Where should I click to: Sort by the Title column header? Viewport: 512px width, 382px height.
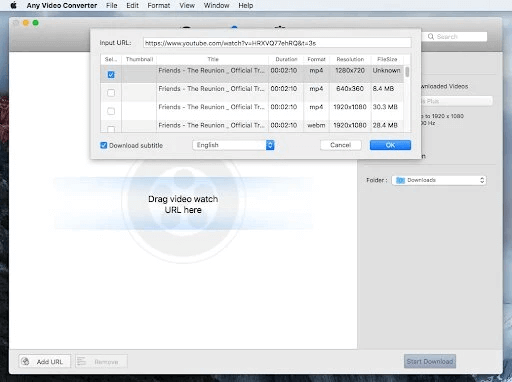(213, 59)
